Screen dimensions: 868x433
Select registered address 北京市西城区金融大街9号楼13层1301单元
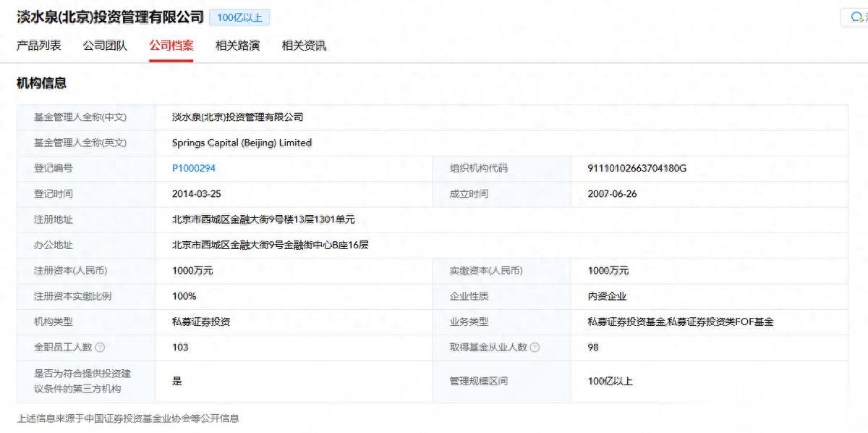point(263,219)
